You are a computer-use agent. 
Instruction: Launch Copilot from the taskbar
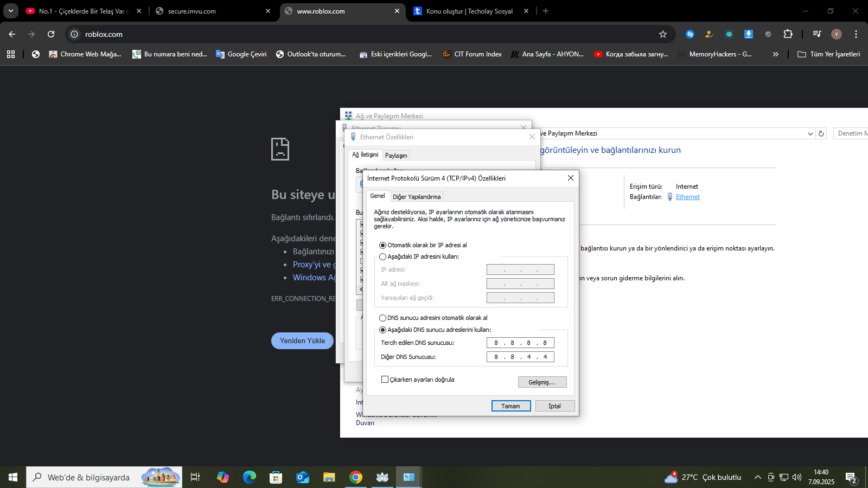[223, 477]
